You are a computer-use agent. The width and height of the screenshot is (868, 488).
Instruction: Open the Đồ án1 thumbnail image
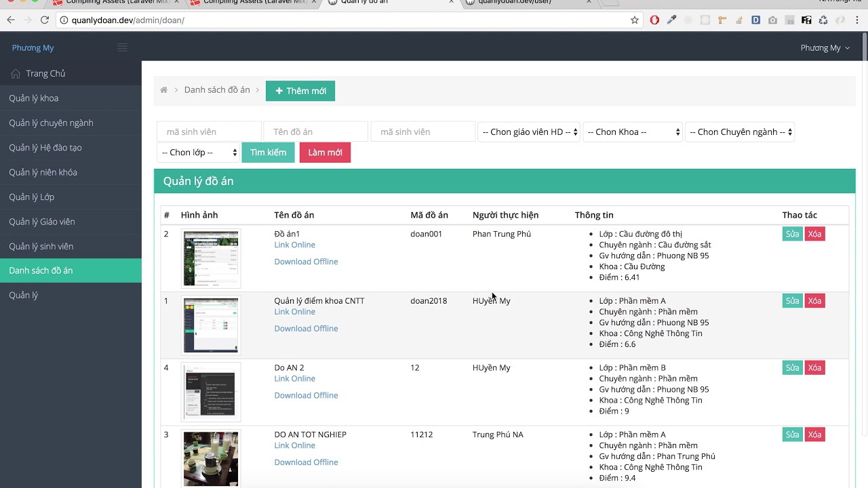click(x=211, y=258)
